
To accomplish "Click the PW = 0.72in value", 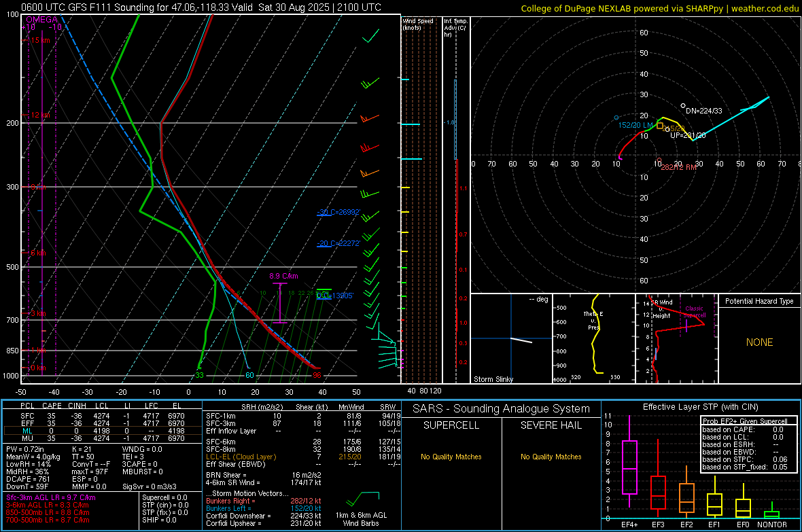I will (x=25, y=449).
